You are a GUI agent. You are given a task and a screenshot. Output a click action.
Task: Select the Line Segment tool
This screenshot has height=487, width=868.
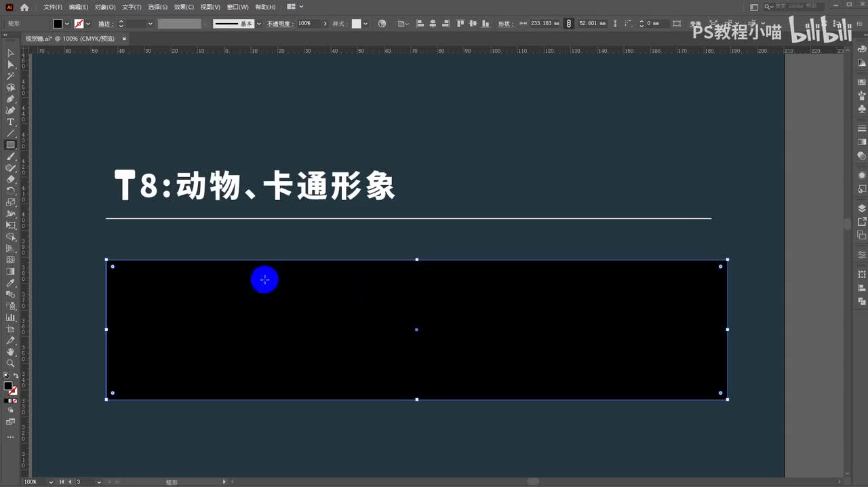point(10,133)
